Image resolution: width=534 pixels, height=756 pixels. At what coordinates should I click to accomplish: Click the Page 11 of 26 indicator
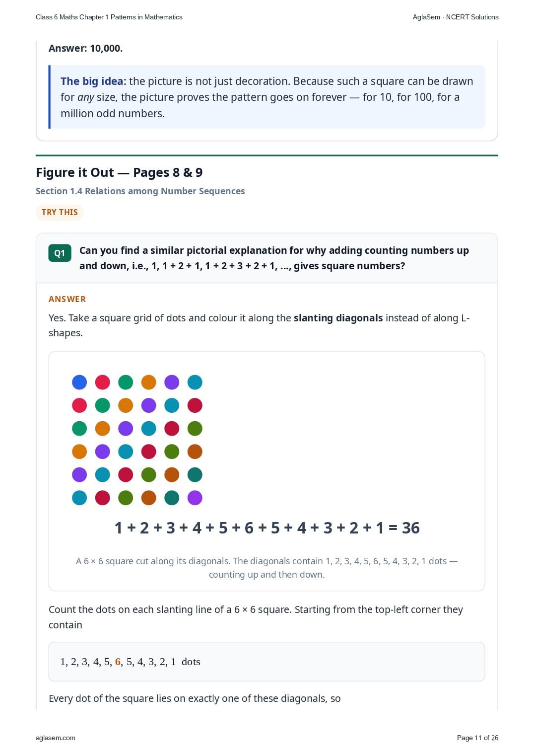pos(477,738)
